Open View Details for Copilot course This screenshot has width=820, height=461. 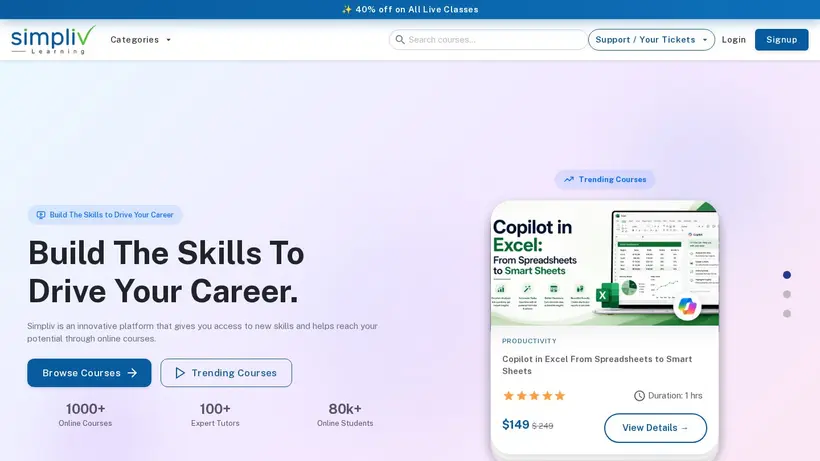[x=655, y=428]
